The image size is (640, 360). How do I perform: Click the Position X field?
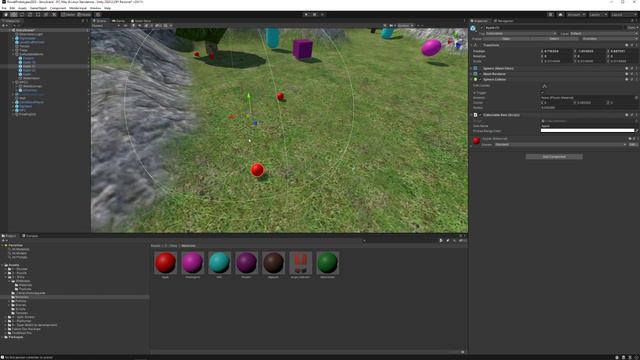(x=558, y=51)
